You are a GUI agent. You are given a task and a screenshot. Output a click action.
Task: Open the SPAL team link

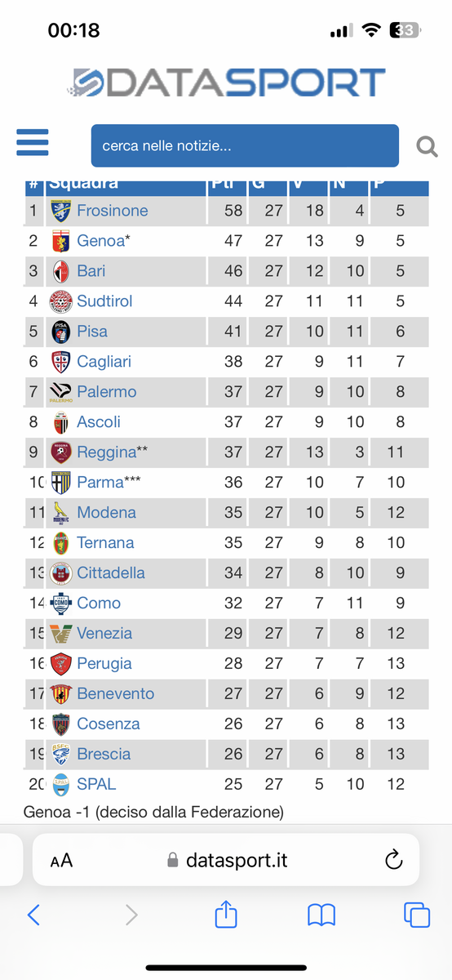click(96, 784)
